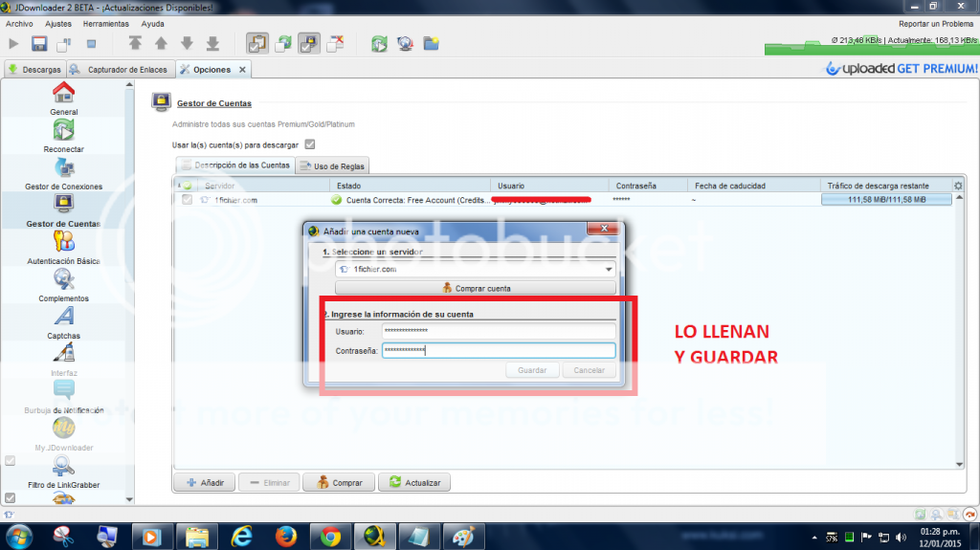Move selection to bottom arrow icon
This screenshot has width=980, height=550.
[x=212, y=43]
